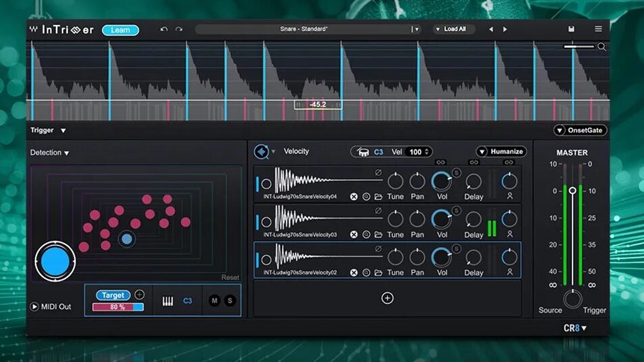Click the Reset link in the detection view
Image resolution: width=644 pixels, height=362 pixels.
pos(230,277)
